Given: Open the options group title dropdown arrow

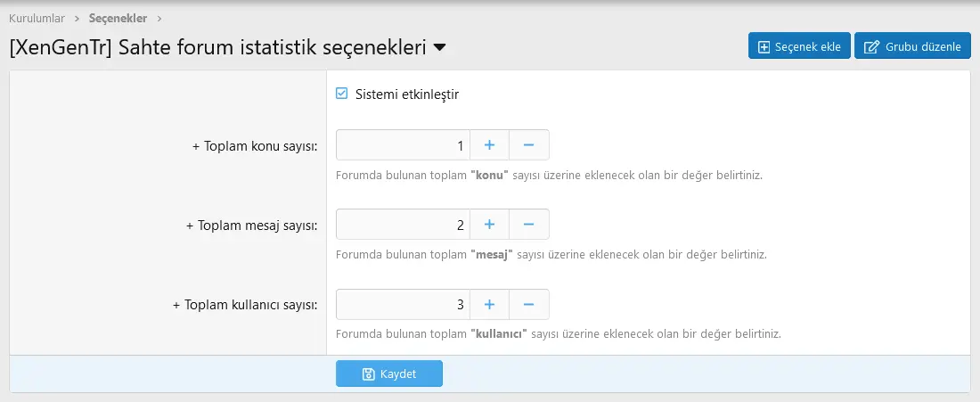Looking at the screenshot, I should (439, 47).
